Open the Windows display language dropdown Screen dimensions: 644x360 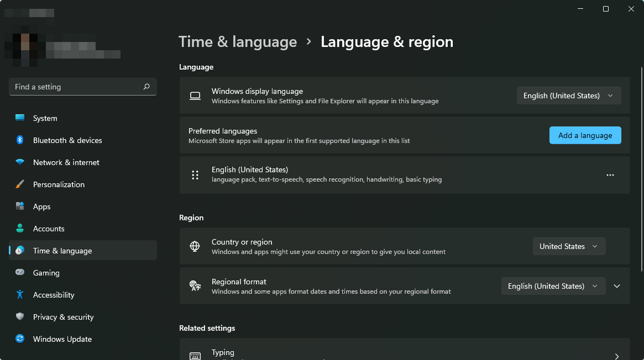point(569,96)
